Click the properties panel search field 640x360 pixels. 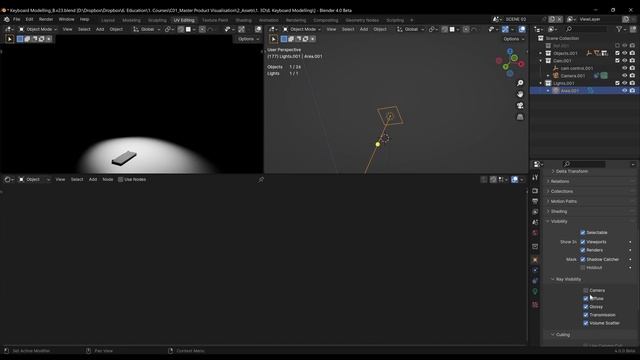[x=584, y=164]
